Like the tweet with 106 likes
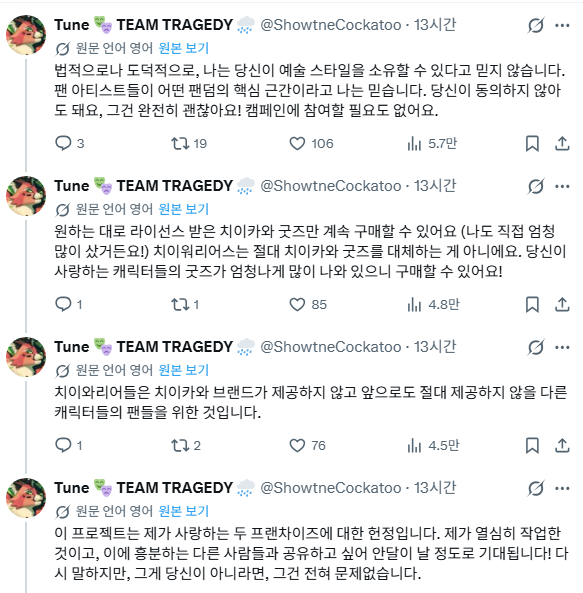583x593 pixels. click(x=311, y=144)
